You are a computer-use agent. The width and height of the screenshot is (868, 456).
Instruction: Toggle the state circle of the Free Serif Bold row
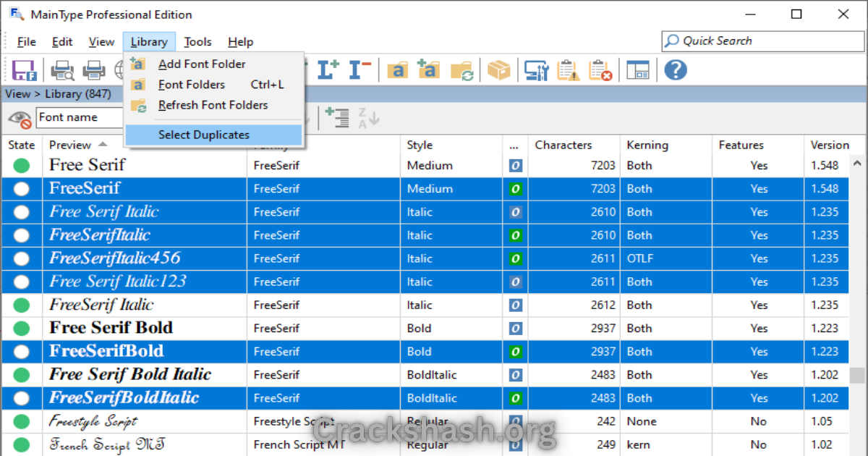(x=22, y=328)
